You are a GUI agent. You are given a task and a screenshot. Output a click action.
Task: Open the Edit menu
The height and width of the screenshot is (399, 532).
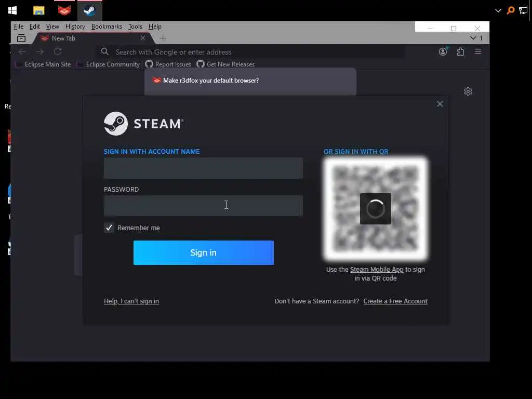(x=35, y=26)
